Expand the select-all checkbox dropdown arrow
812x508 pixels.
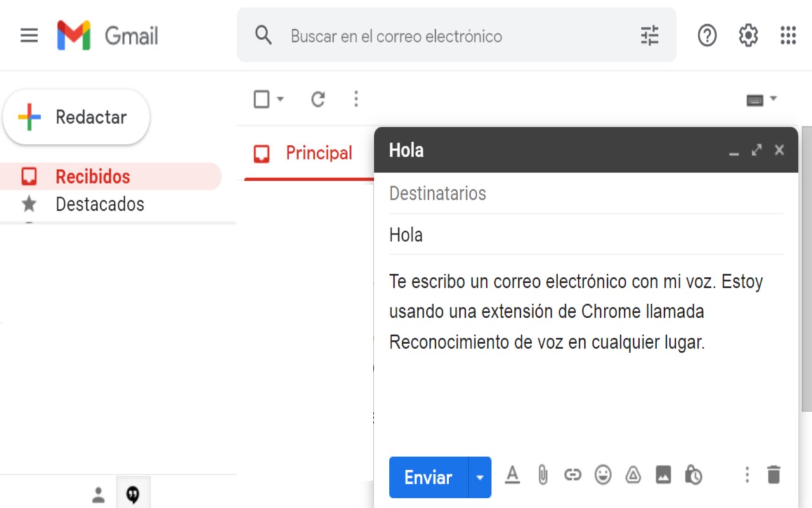pos(280,99)
